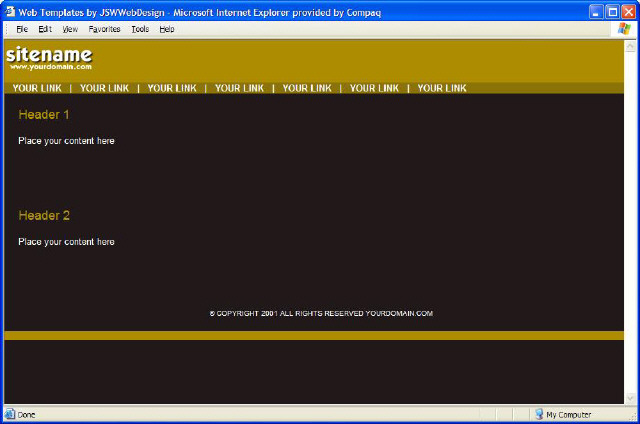Open the Edit menu
640x424 pixels.
(45, 29)
